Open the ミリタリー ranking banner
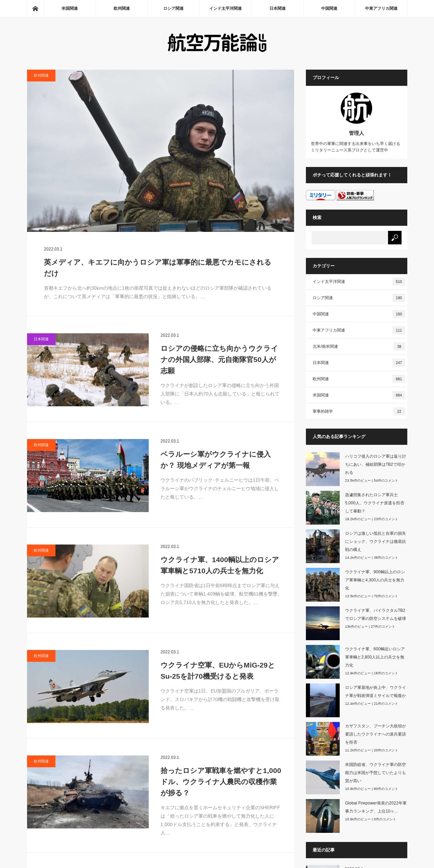 point(320,195)
